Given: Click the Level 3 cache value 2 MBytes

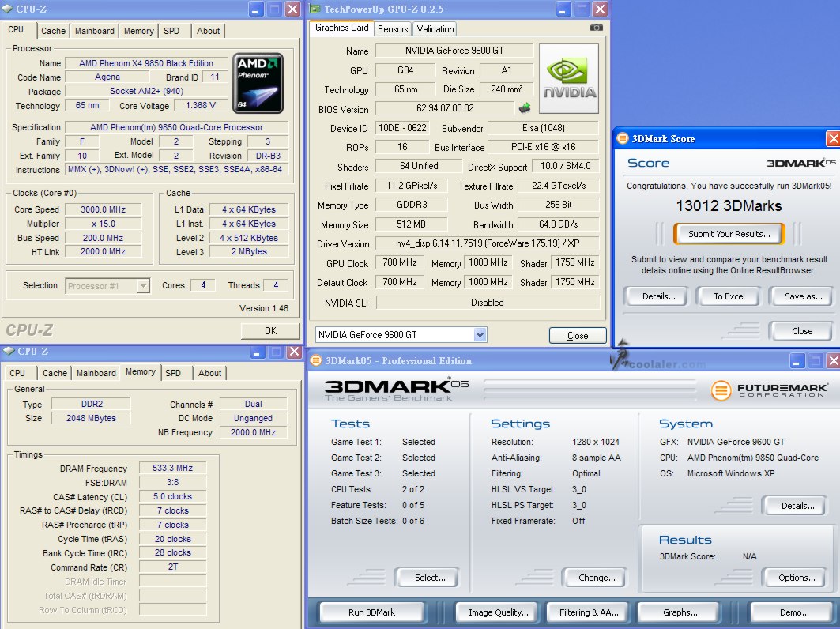Looking at the screenshot, I should pos(249,252).
